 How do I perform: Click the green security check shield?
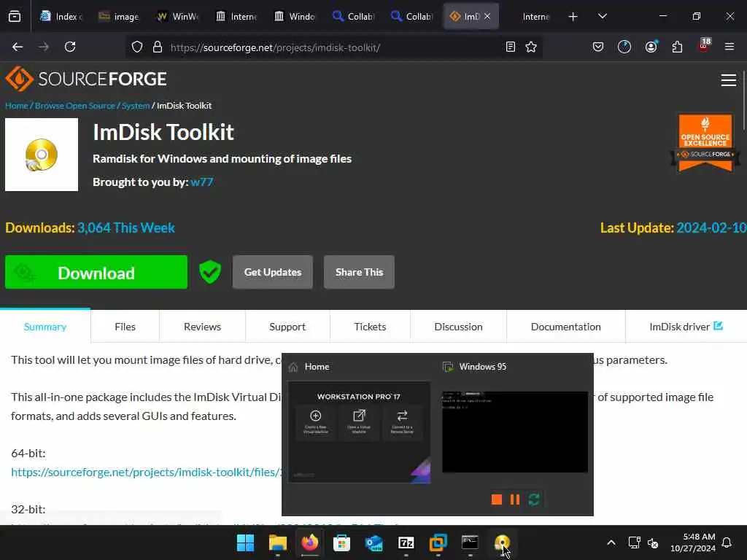[210, 272]
